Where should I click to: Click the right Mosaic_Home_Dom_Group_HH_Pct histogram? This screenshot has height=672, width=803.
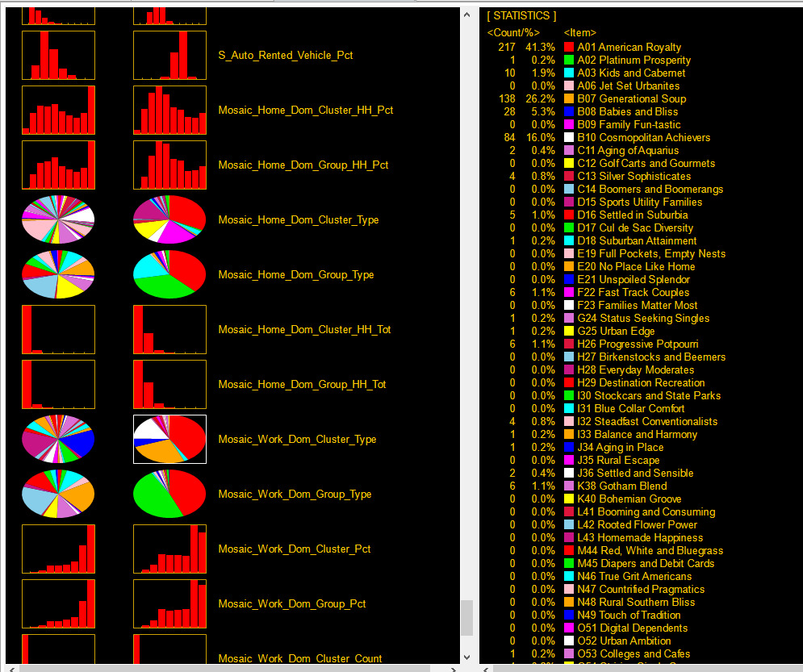pyautogui.click(x=169, y=165)
